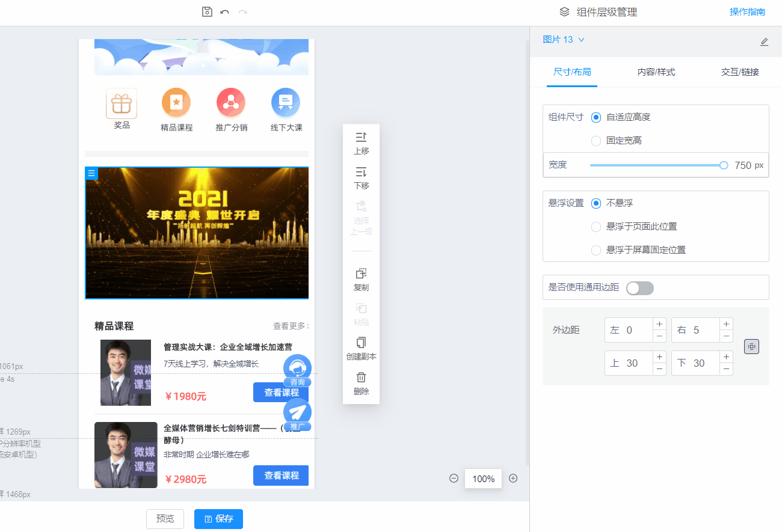Click the 咨询 floating headset icon
This screenshot has height=532, width=782.
click(x=297, y=370)
